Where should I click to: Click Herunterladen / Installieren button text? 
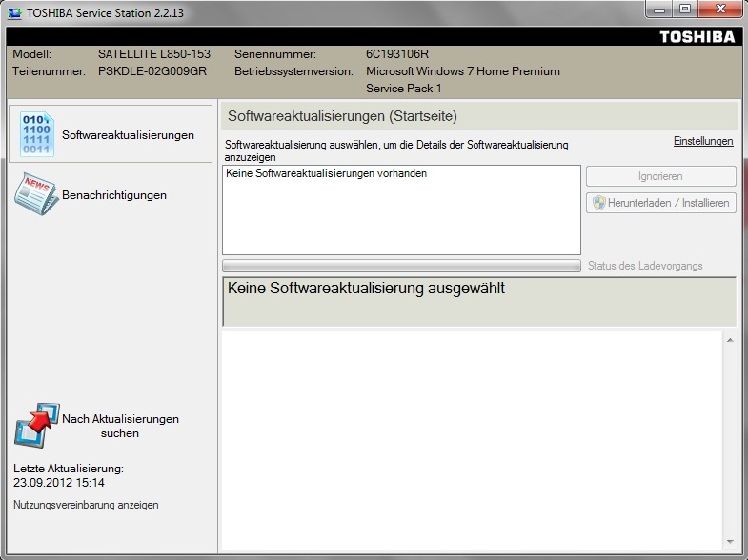click(x=668, y=203)
